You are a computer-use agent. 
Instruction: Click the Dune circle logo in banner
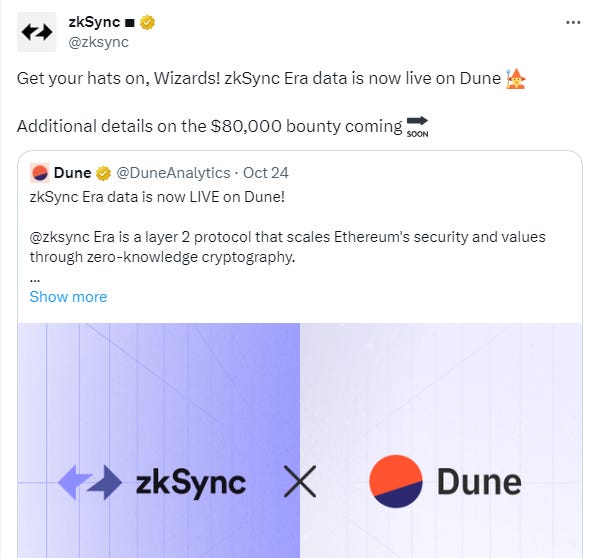point(395,481)
